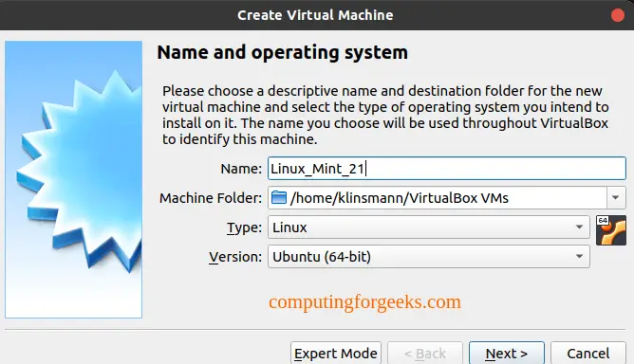Click the Next button
634x364 pixels.
coord(507,353)
